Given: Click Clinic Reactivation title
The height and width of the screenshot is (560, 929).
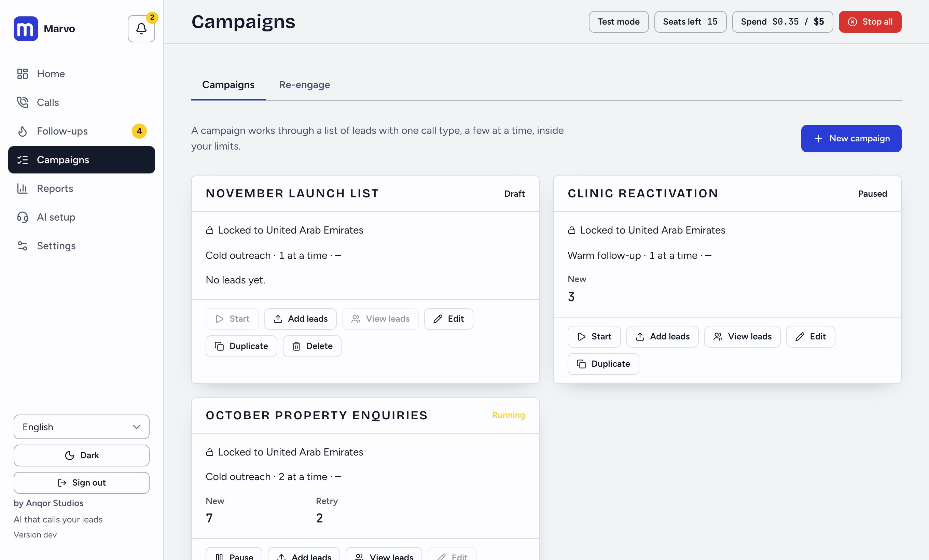Looking at the screenshot, I should click(643, 193).
